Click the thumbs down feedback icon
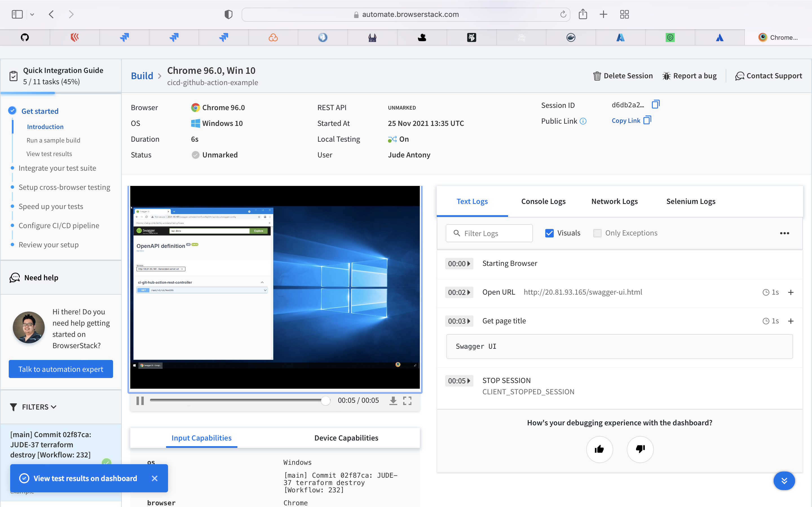The width and height of the screenshot is (812, 507). [640, 449]
